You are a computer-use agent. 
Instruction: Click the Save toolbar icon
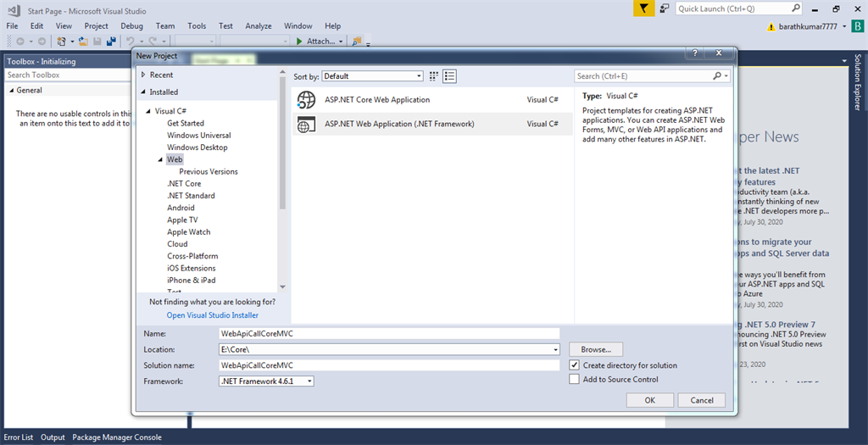pyautogui.click(x=97, y=42)
